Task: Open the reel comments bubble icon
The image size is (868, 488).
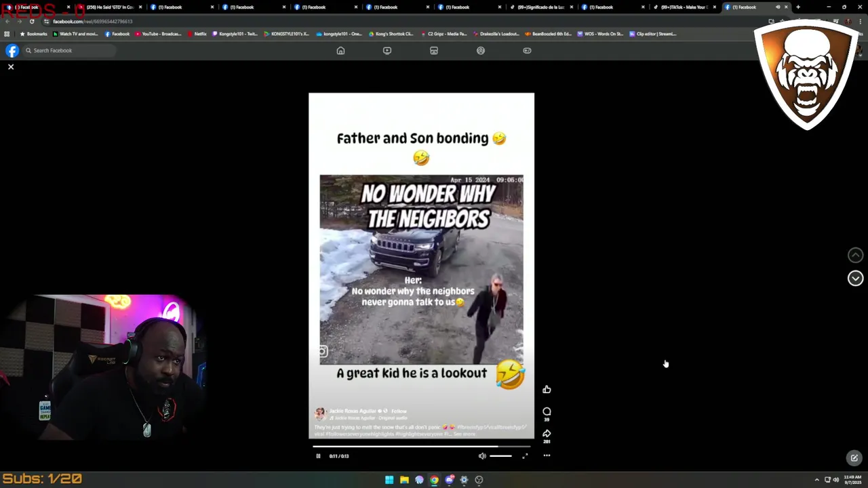Action: [x=547, y=411]
